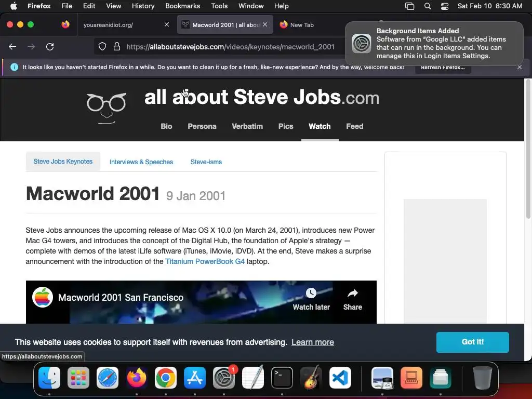
Task: Open the Firefox application menu
Action: point(39,6)
